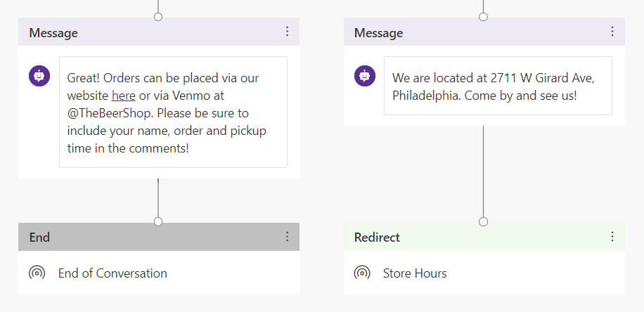Screen dimensions: 644x312
Task: Open the Store Hours redirect topic
Action: 415,273
